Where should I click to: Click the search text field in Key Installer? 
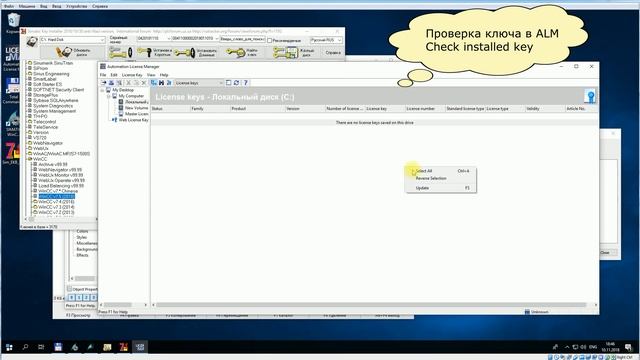242,39
